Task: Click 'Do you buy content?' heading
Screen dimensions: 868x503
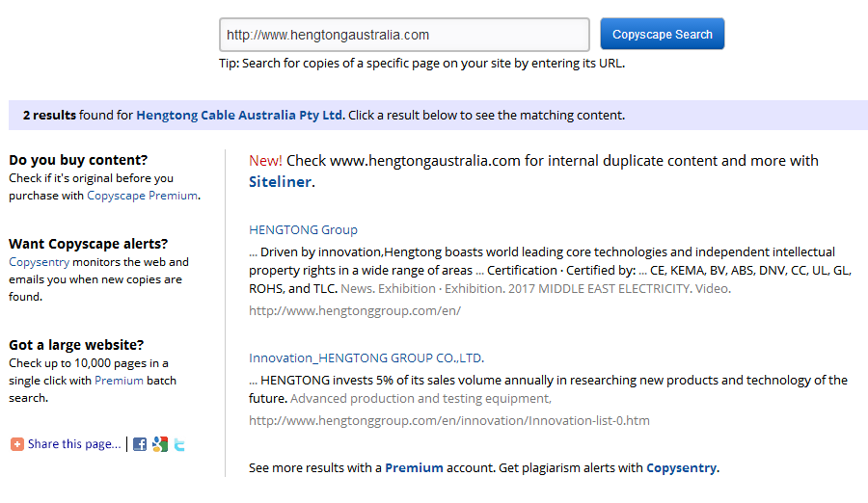Action: point(78,160)
